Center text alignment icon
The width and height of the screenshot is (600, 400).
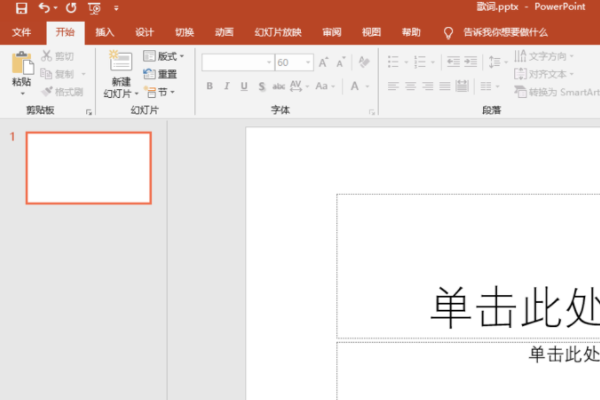(x=411, y=86)
